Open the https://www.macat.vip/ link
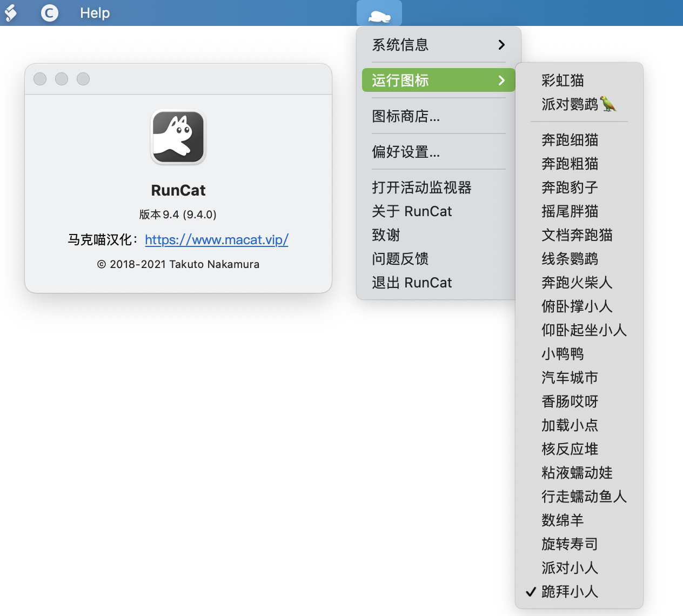This screenshot has height=616, width=683. [217, 239]
